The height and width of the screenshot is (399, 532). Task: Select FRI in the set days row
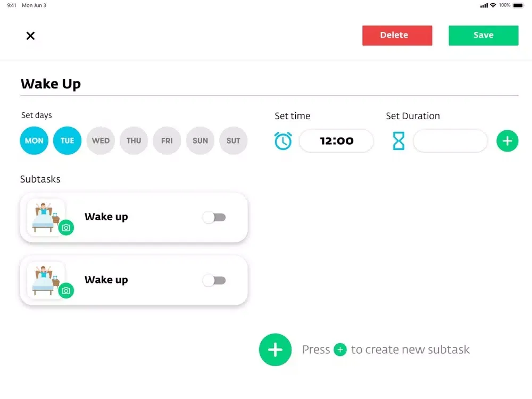167,141
